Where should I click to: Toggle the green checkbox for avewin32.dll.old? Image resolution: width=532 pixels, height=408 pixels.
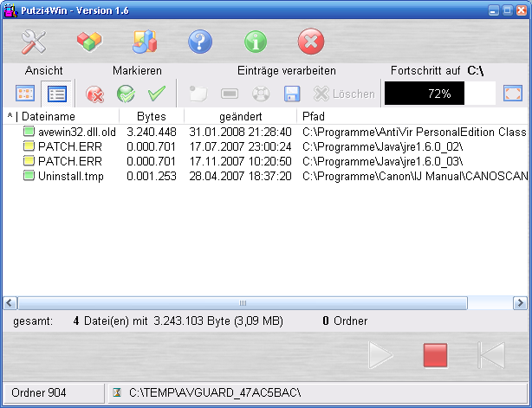click(x=29, y=131)
